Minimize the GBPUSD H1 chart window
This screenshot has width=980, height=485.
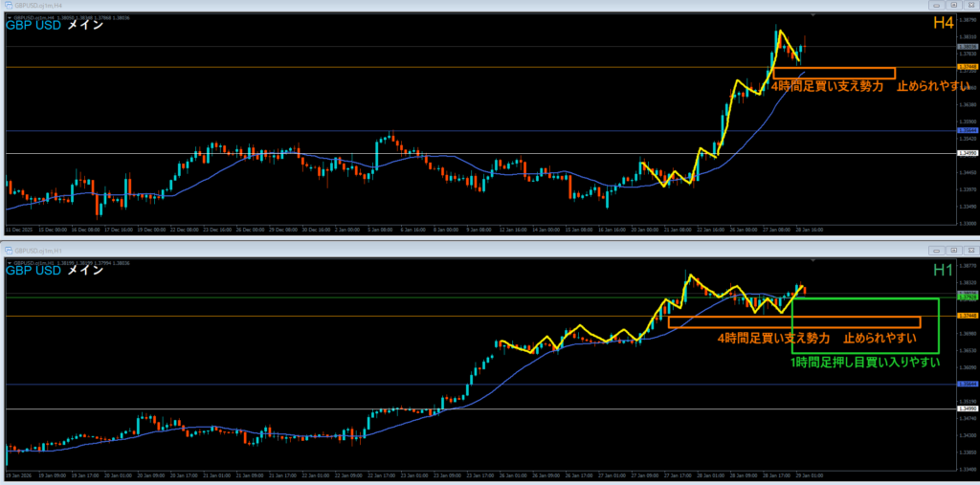939,250
